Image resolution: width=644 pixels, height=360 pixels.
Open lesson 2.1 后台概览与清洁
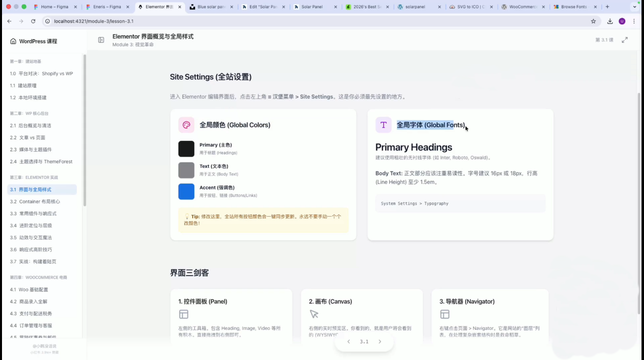[42, 125]
